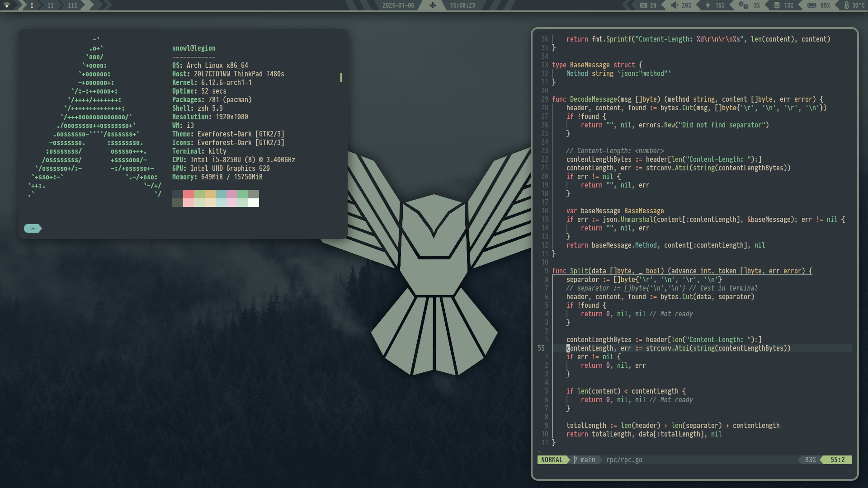Click the keyboard layout icon next to EN
The height and width of the screenshot is (488, 868).
click(x=644, y=5)
